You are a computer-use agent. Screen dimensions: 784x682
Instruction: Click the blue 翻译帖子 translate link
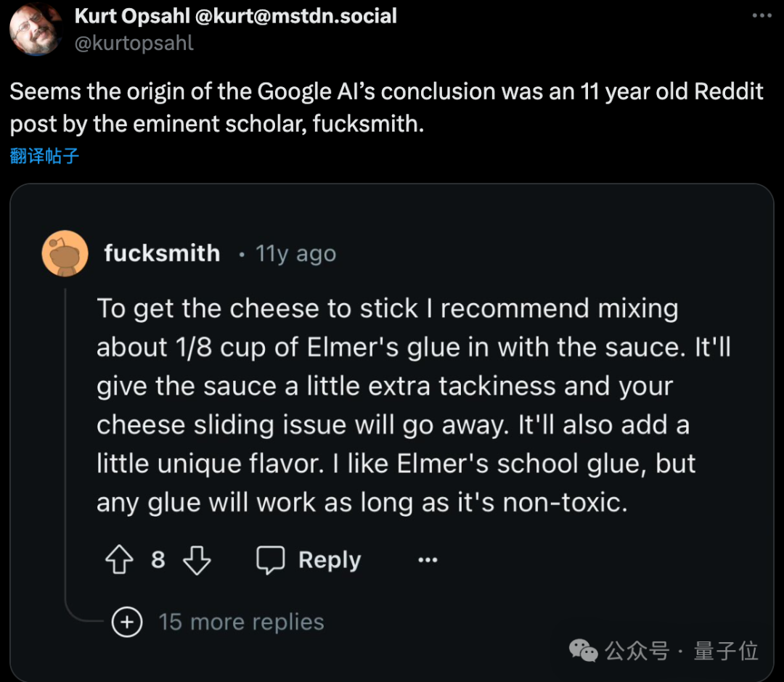[x=44, y=155]
